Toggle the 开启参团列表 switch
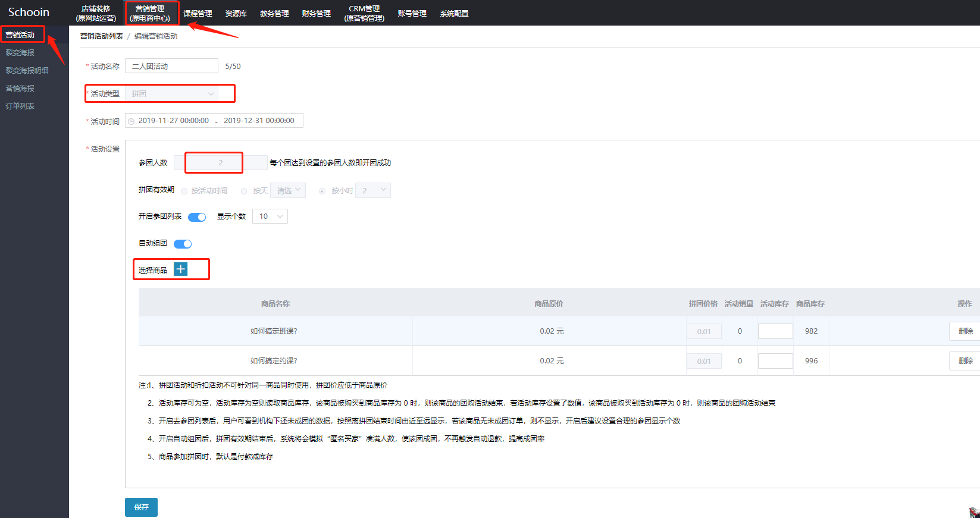The image size is (980, 518). click(x=197, y=217)
